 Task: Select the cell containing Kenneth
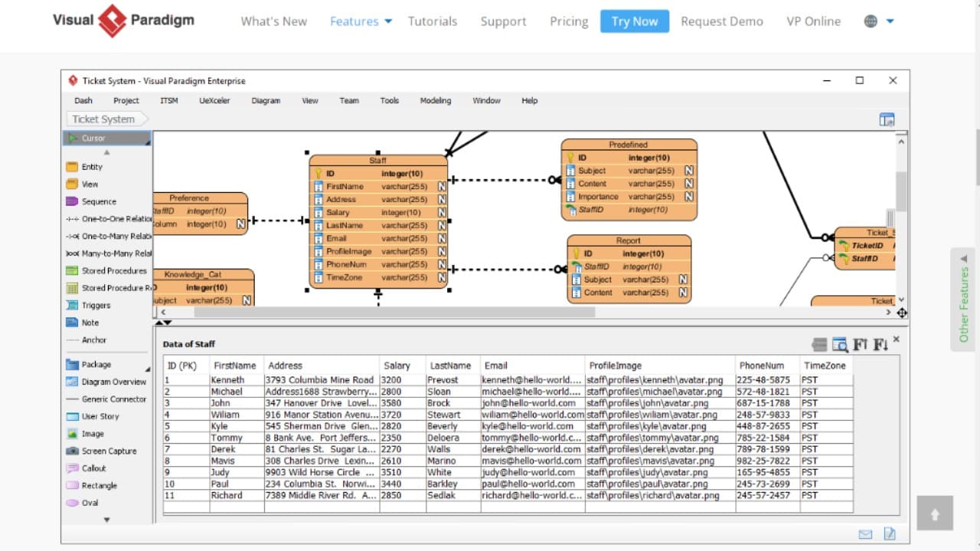point(237,380)
